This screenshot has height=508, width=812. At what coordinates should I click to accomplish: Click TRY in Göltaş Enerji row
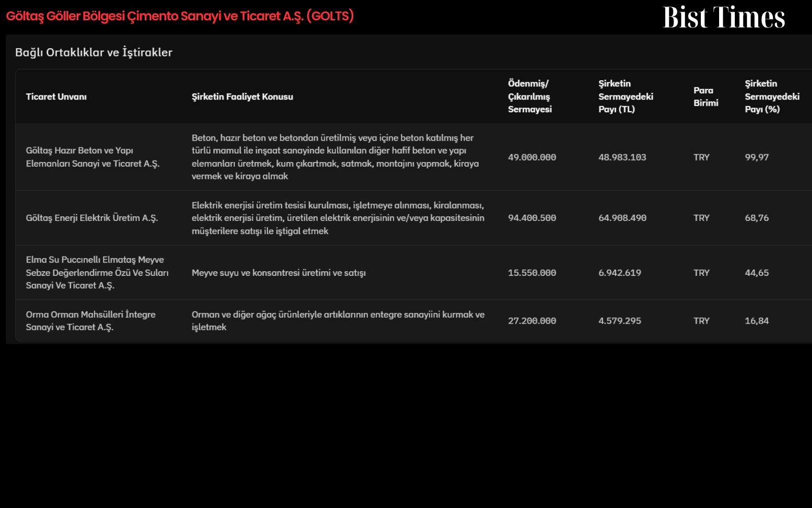click(x=701, y=218)
